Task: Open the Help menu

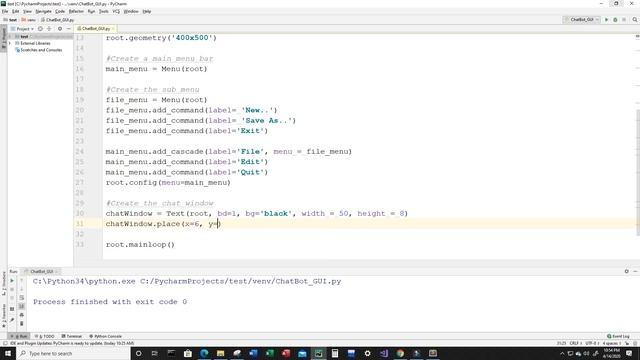Action: 147,11
